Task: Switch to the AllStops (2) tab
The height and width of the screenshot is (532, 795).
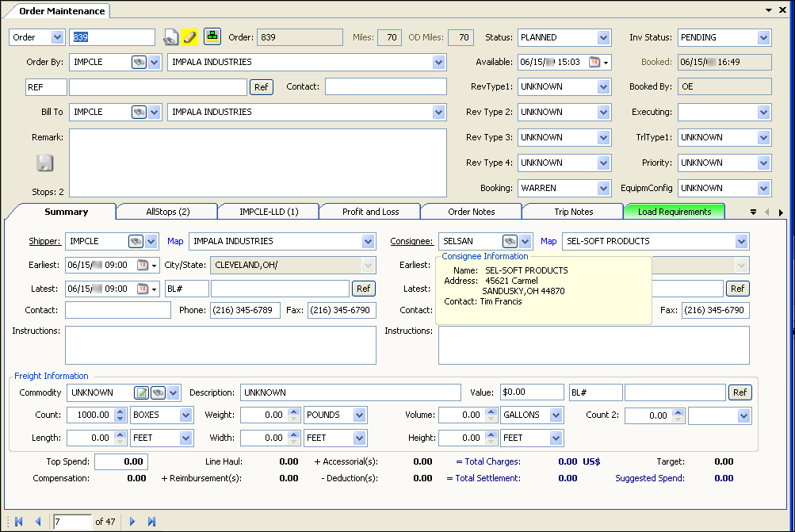Action: tap(167, 212)
